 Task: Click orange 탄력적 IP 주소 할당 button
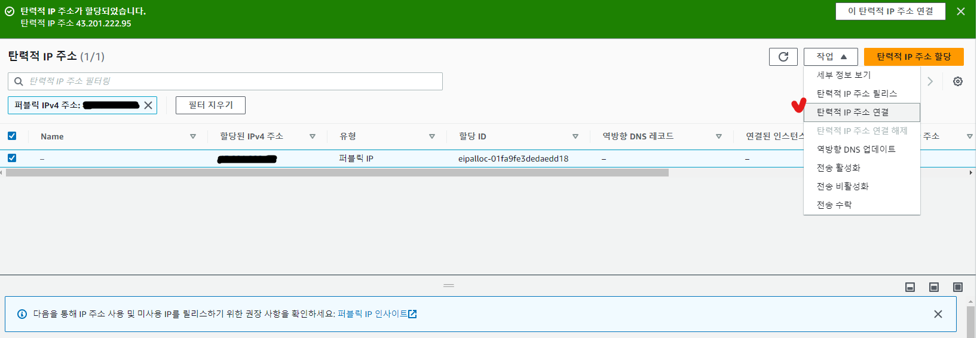pos(913,57)
